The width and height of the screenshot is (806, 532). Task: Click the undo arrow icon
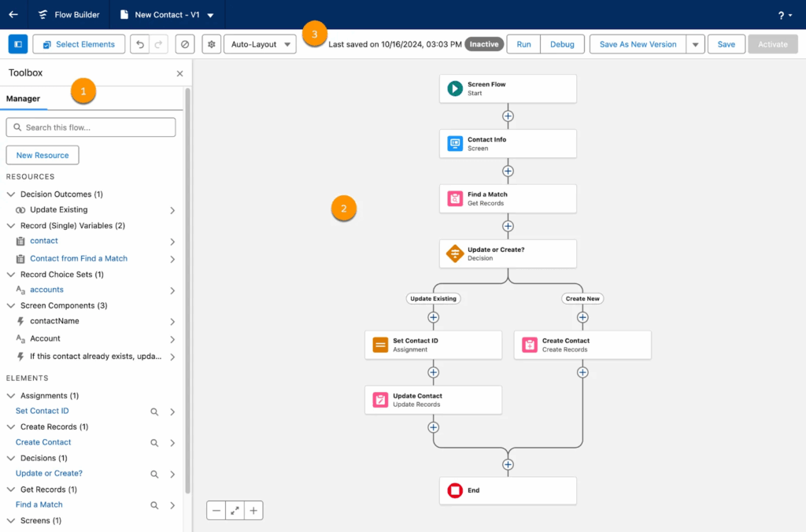point(139,44)
